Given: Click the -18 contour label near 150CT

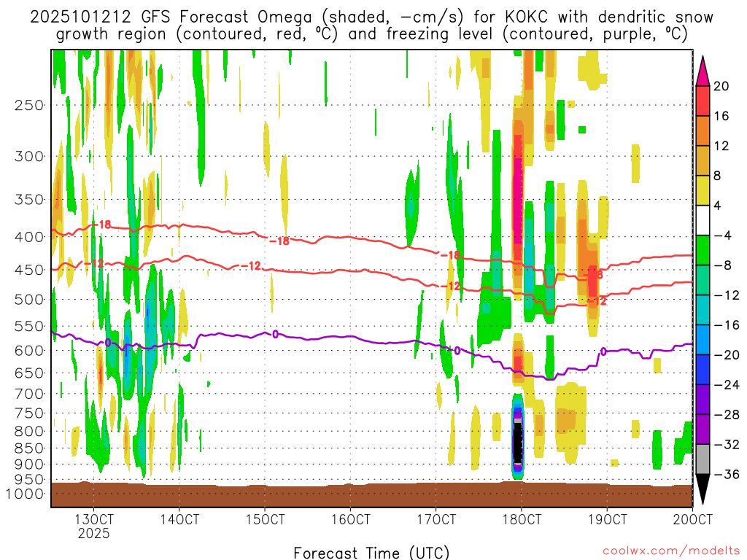Looking at the screenshot, I should (279, 241).
